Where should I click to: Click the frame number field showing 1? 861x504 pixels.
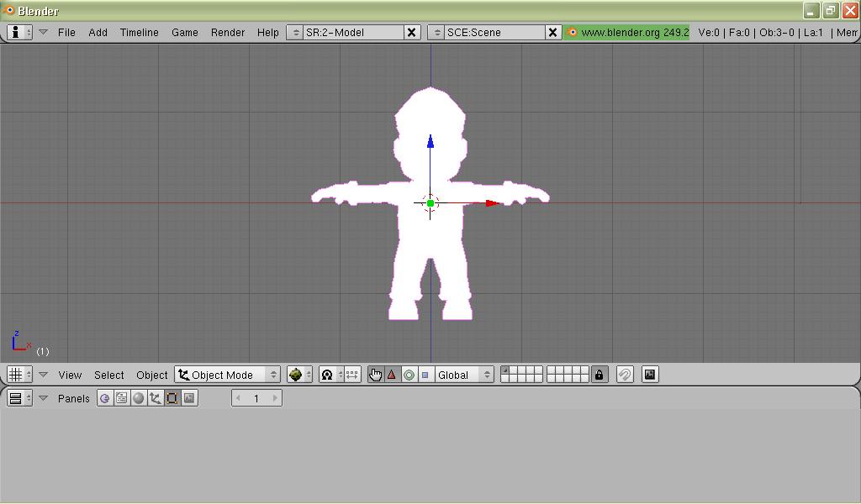point(256,398)
